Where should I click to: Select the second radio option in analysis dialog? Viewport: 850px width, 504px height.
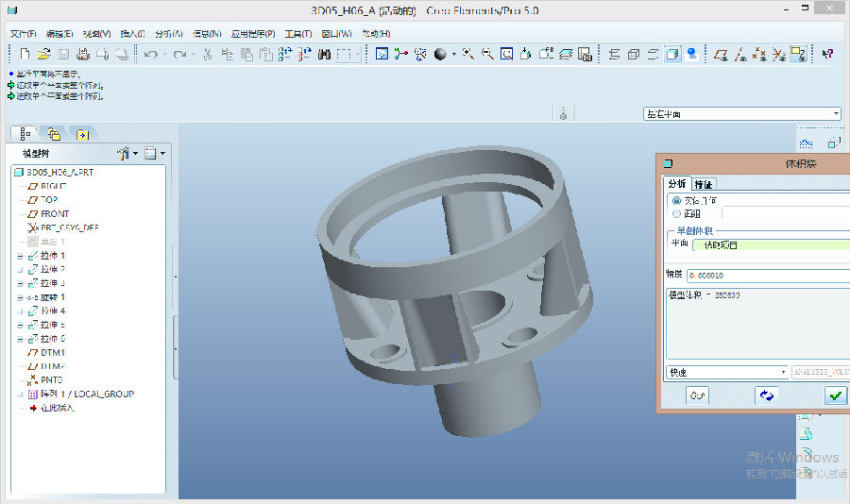coord(675,213)
